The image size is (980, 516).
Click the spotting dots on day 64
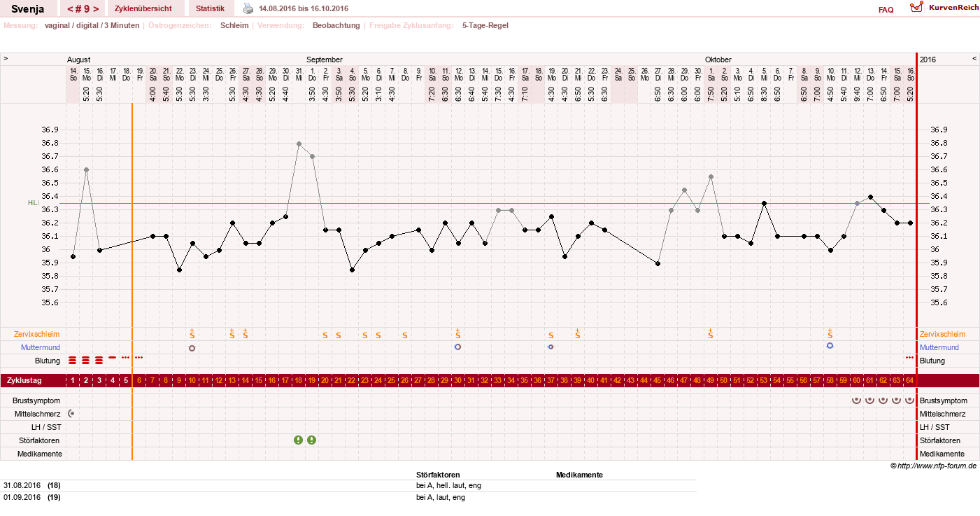910,357
